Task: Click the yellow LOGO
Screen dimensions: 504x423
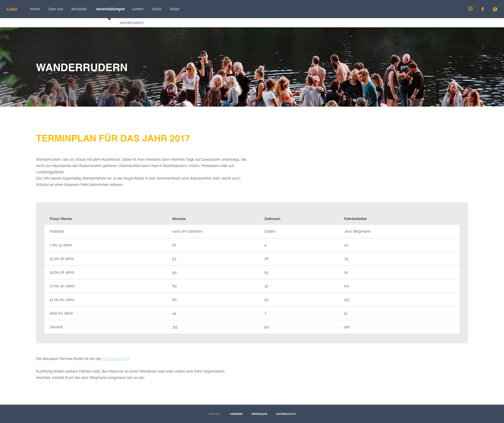Action: [12, 9]
